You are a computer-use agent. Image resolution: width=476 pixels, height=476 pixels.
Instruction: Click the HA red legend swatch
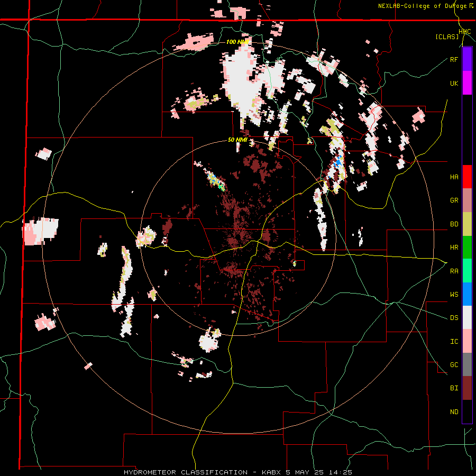click(467, 177)
